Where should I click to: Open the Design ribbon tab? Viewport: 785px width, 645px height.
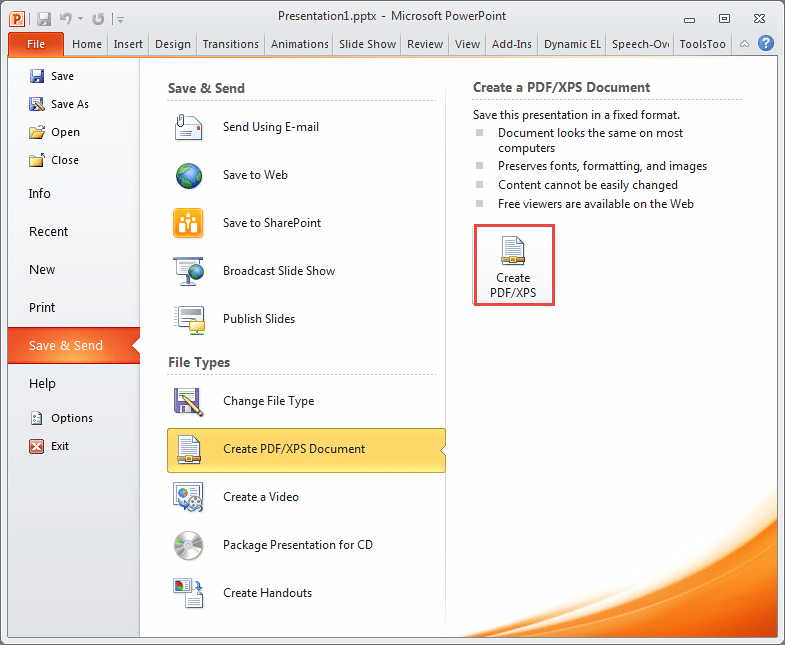(x=173, y=44)
